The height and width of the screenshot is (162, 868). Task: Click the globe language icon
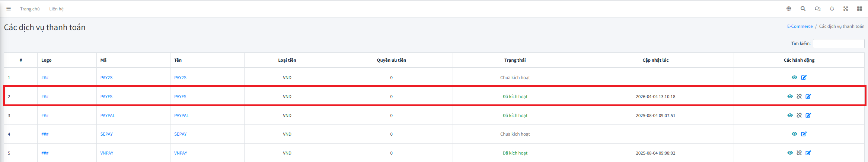[x=789, y=9]
